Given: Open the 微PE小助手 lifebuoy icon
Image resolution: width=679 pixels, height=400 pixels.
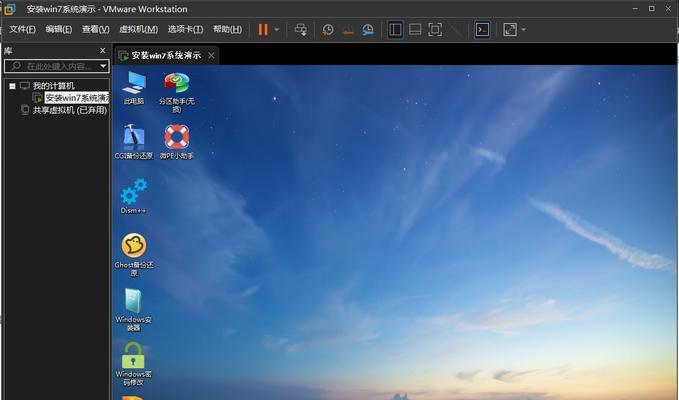Looking at the screenshot, I should pos(177,142).
